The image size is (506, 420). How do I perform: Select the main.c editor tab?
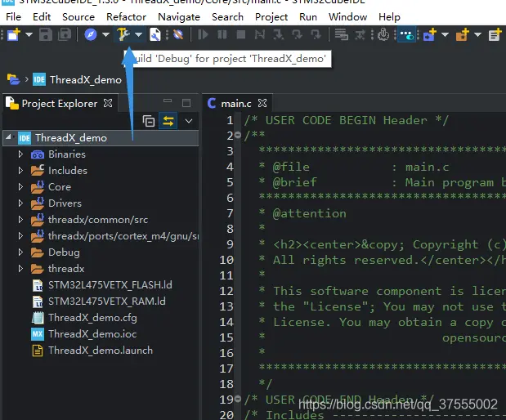pyautogui.click(x=236, y=104)
